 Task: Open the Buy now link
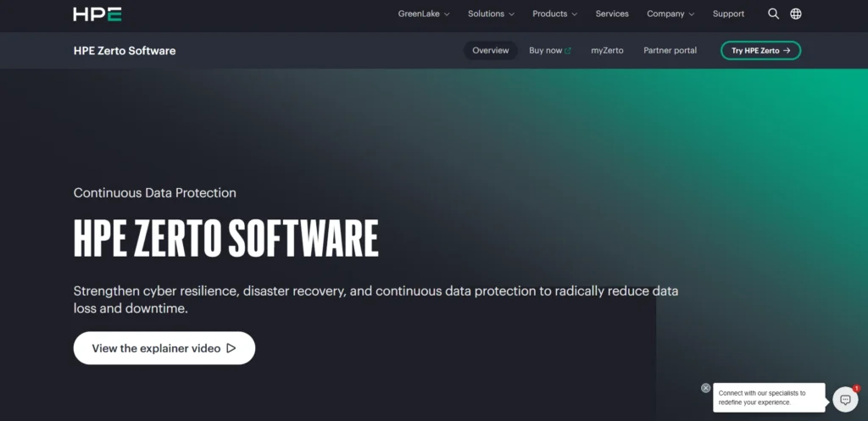[x=549, y=50]
